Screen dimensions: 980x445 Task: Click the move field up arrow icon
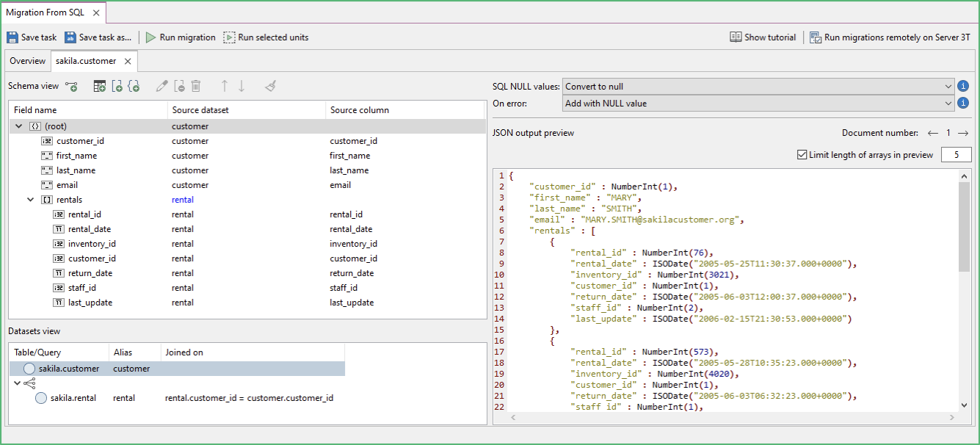click(x=225, y=86)
